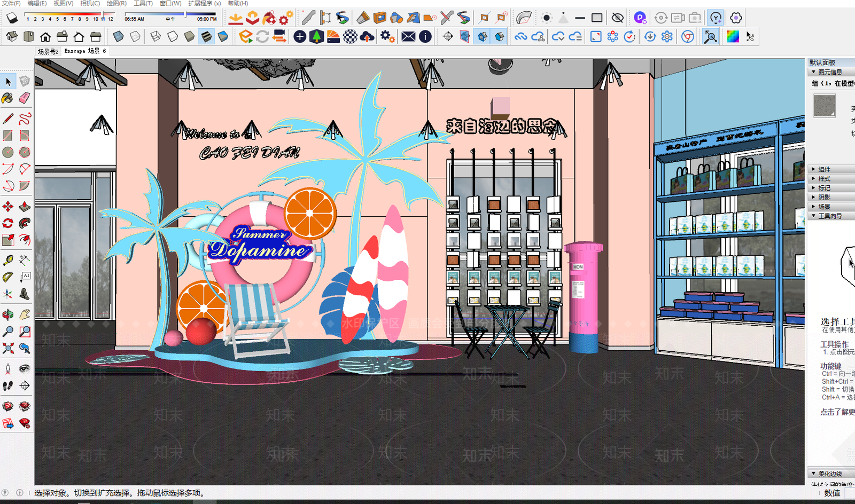Click the Look Around eye tool

[x=25, y=369]
